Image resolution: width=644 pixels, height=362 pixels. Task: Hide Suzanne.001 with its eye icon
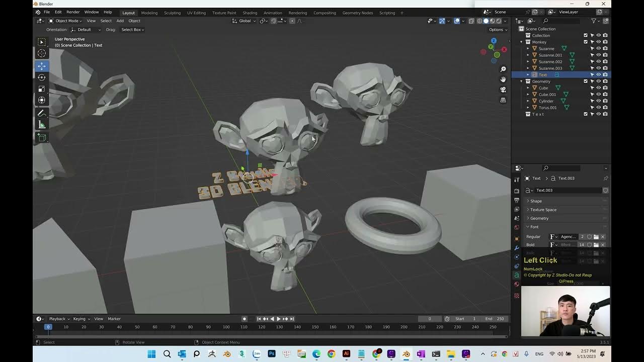(x=599, y=55)
